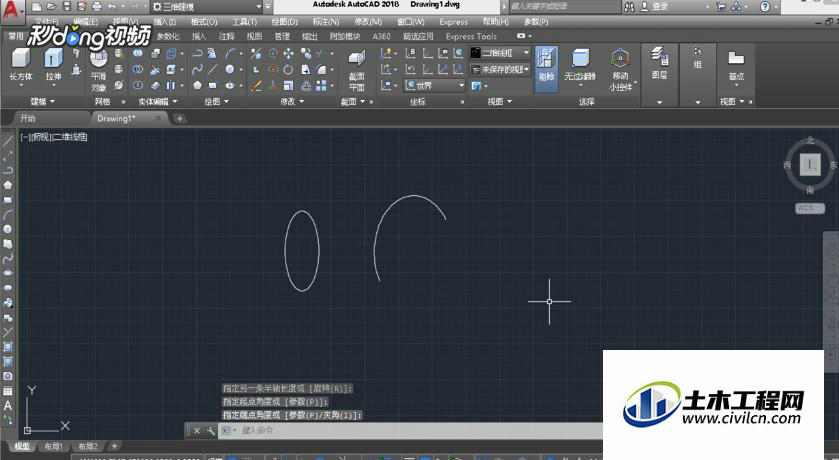Screen dimensions: 839x460
Task: Pick Ellipse tool in left draw toolbar
Action: coord(8,273)
